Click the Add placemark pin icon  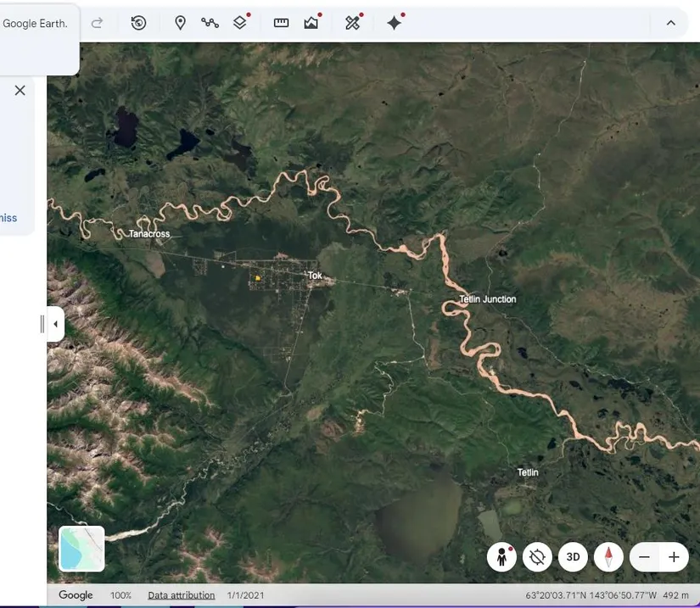click(180, 23)
